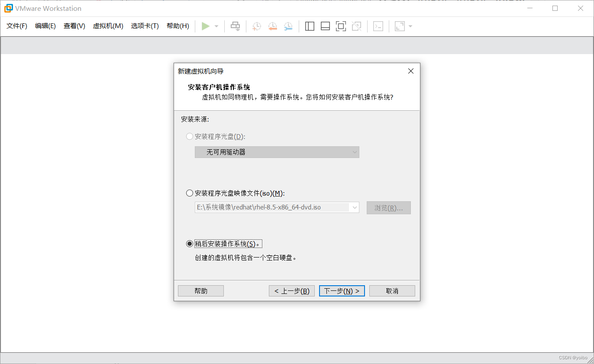Click the full screen mode icon
The width and height of the screenshot is (594, 364).
pos(341,26)
